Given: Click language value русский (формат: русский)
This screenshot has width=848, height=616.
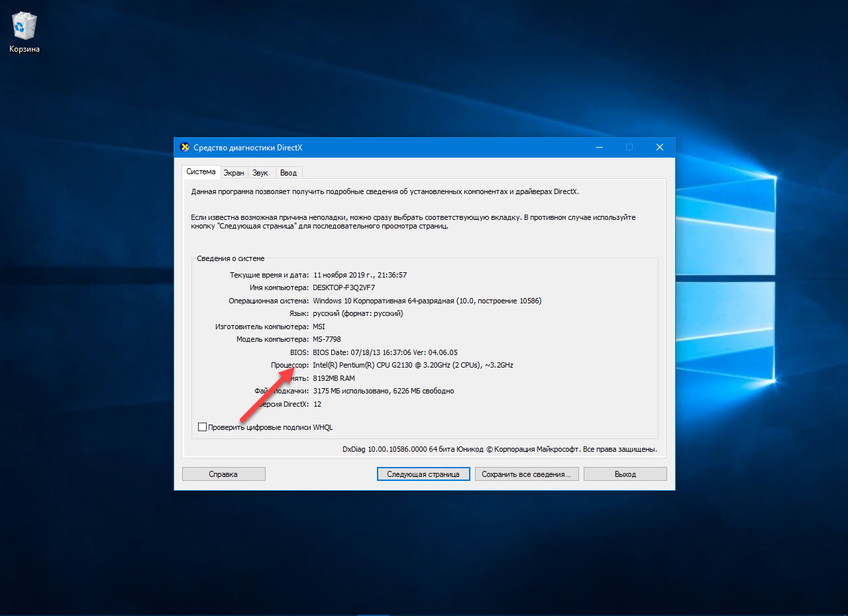Looking at the screenshot, I should pyautogui.click(x=358, y=313).
